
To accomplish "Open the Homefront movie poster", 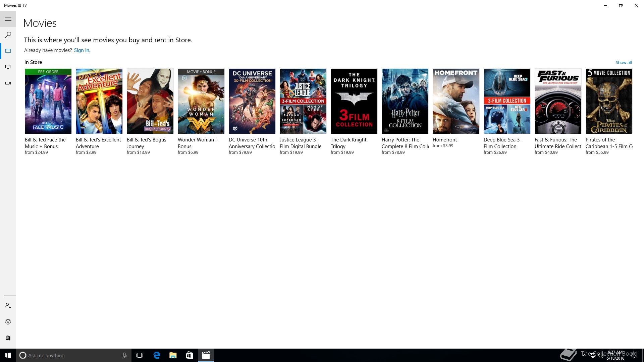I will (456, 101).
